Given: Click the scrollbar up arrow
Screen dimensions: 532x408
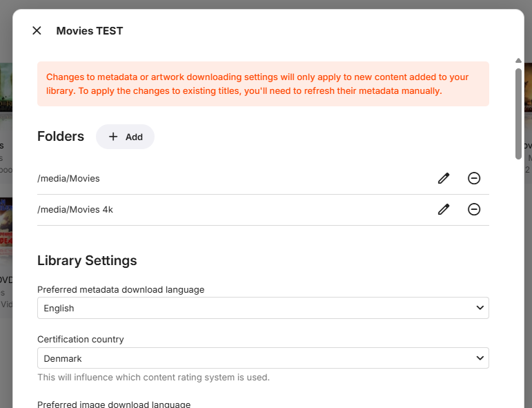Looking at the screenshot, I should tap(518, 61).
